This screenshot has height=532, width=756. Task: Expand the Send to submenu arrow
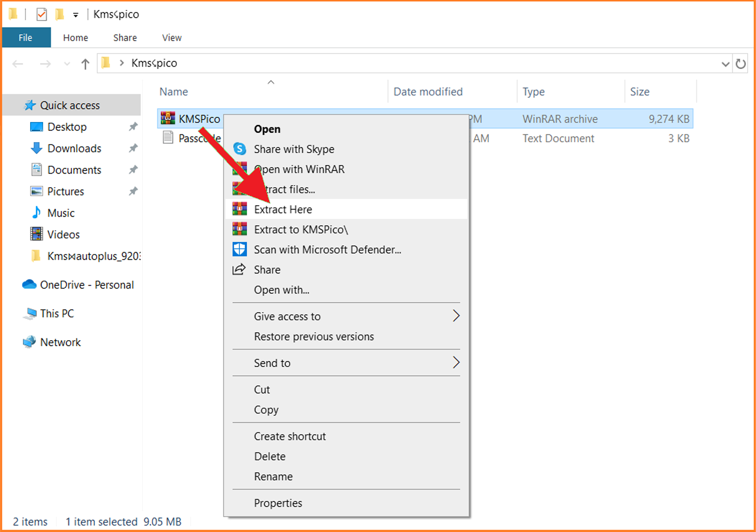pyautogui.click(x=456, y=363)
